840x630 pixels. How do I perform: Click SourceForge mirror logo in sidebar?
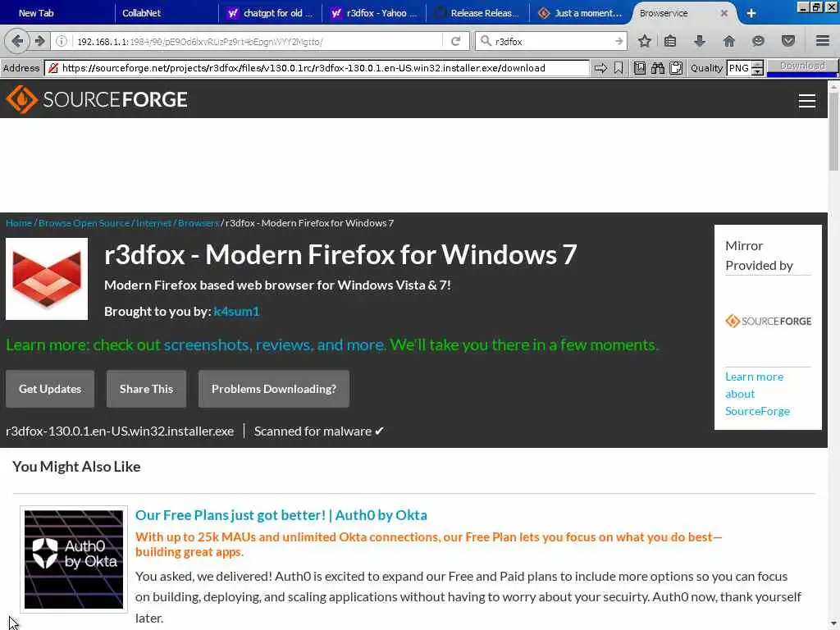point(768,321)
